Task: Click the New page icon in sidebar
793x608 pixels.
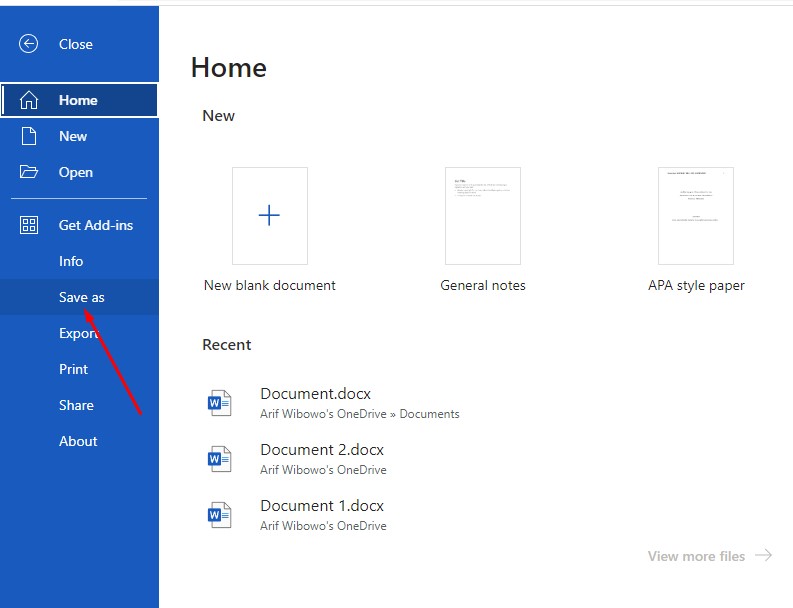Action: click(x=29, y=136)
